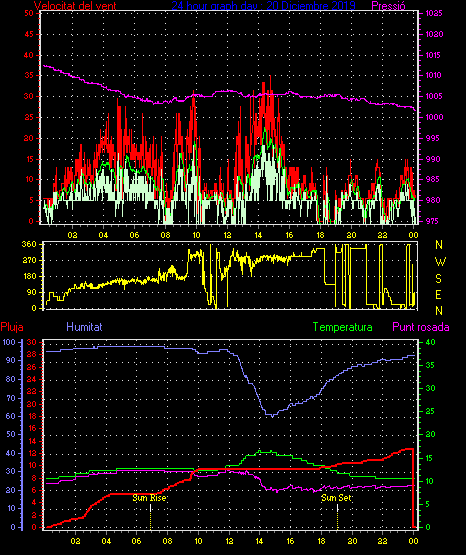Click the 360 wind direction axis value
The width and height of the screenshot is (466, 555).
coord(29,244)
